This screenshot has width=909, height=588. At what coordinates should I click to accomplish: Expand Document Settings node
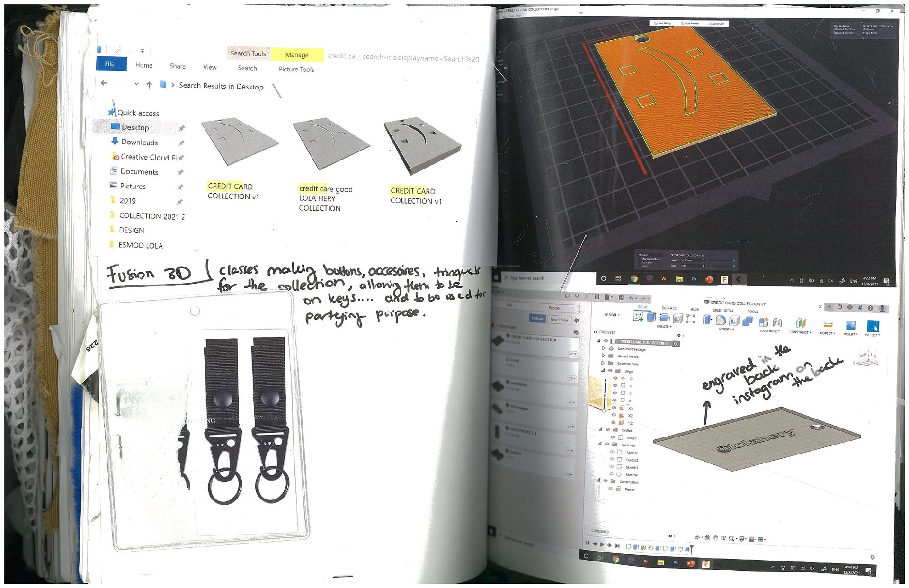click(603, 348)
